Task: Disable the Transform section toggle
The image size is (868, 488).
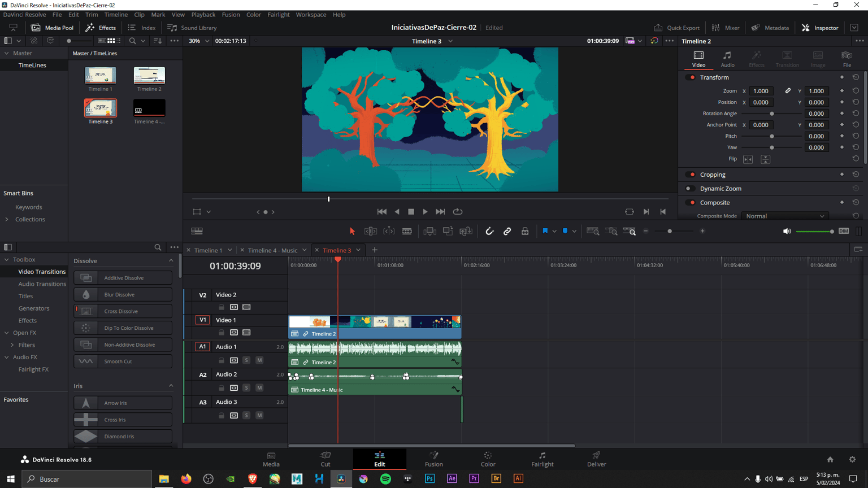Action: (x=691, y=77)
